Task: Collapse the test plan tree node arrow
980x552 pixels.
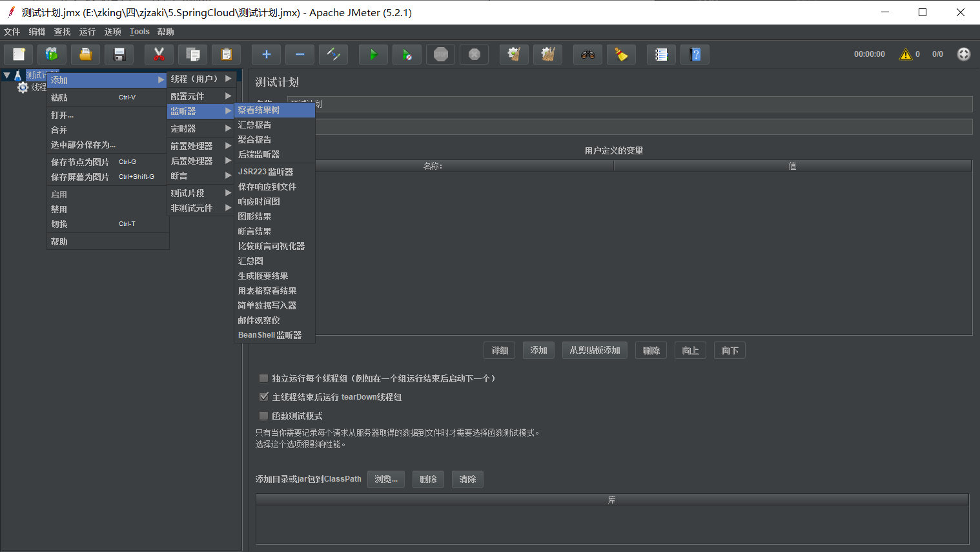Action: [7, 76]
